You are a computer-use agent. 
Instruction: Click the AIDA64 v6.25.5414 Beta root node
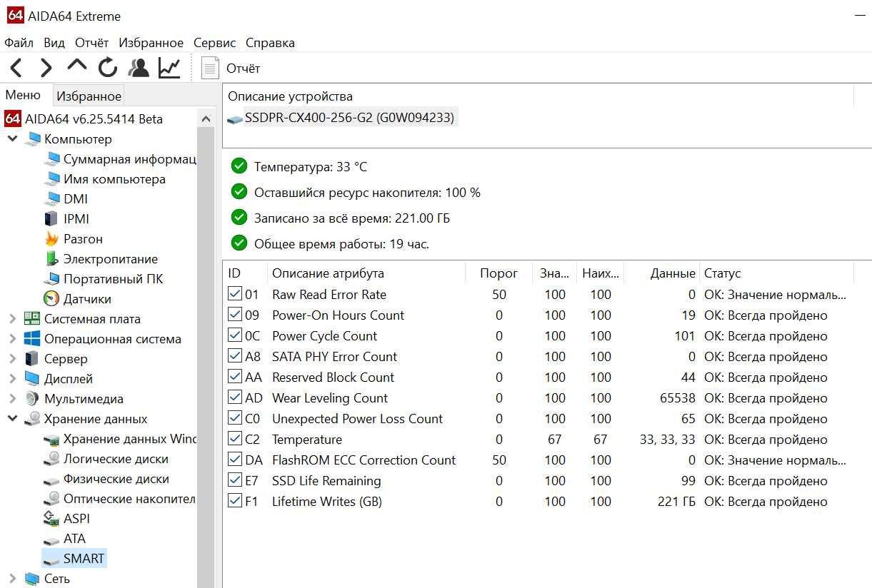click(x=84, y=119)
